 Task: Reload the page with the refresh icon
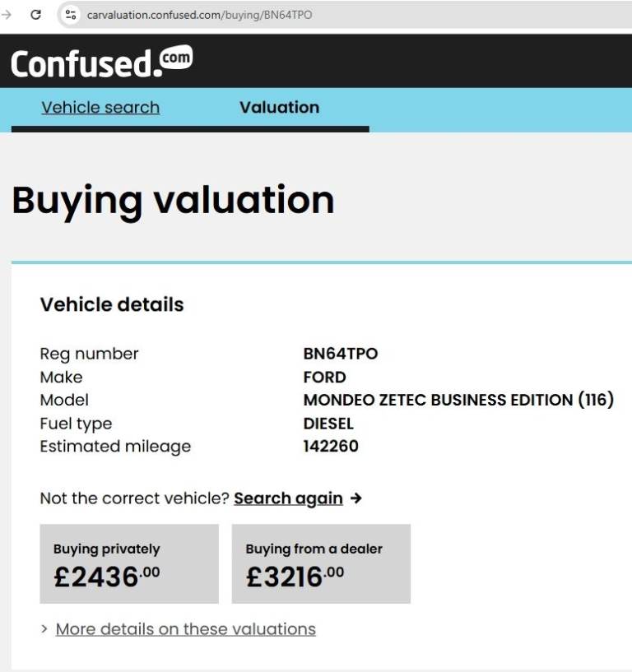pyautogui.click(x=35, y=15)
